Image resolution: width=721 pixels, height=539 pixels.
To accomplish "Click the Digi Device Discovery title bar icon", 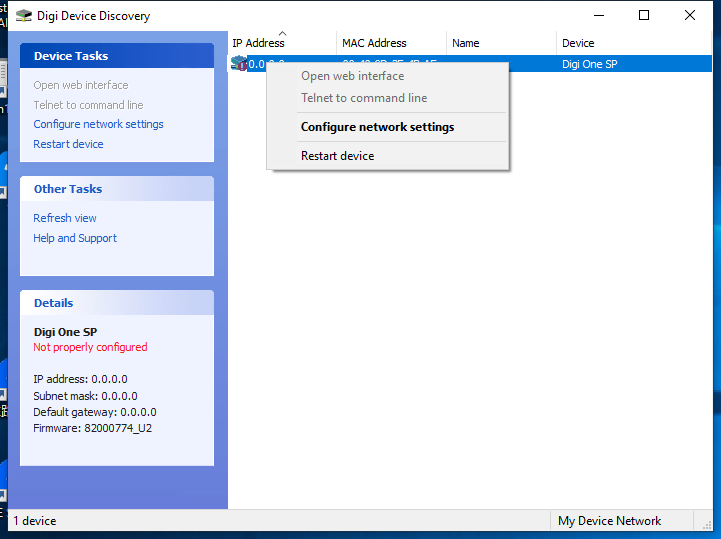I will (x=23, y=16).
